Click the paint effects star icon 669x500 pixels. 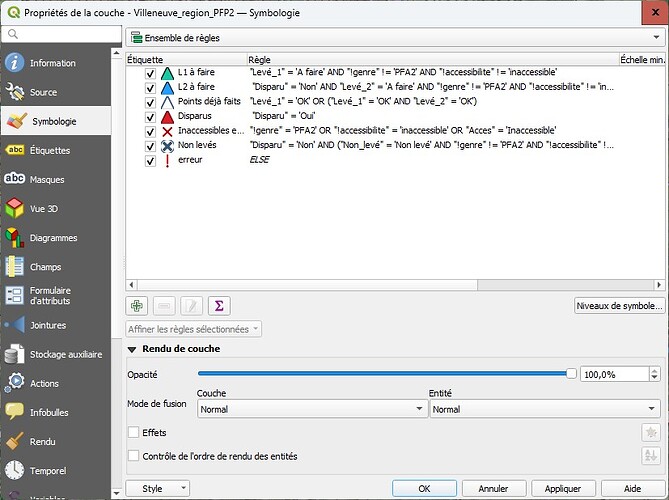[651, 433]
